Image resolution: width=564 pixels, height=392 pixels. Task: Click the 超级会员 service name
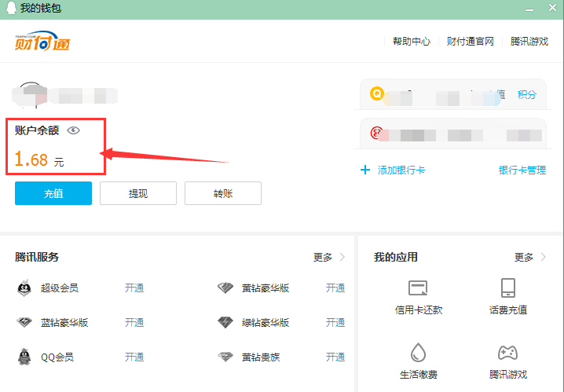pos(60,288)
